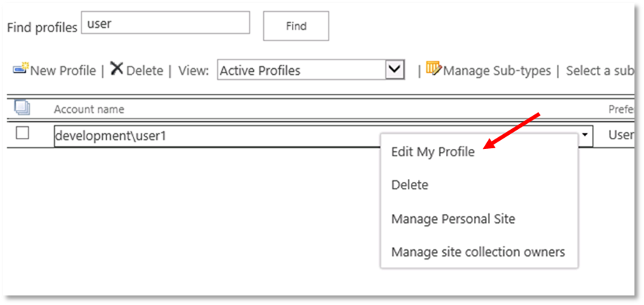The height and width of the screenshot is (305, 644).
Task: Open Manage Personal Site menu entry
Action: click(x=453, y=218)
